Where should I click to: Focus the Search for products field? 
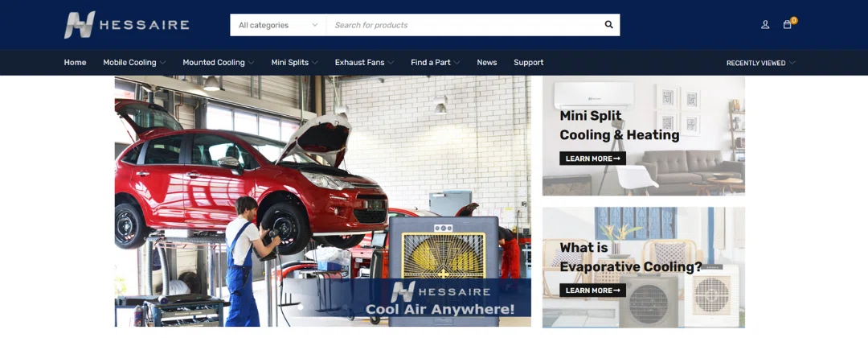(x=462, y=25)
